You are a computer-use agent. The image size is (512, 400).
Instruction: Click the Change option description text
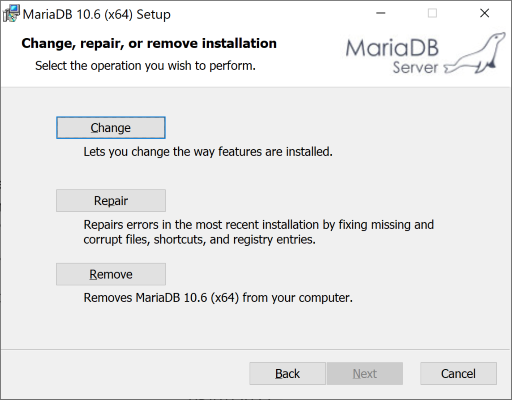tap(208, 152)
